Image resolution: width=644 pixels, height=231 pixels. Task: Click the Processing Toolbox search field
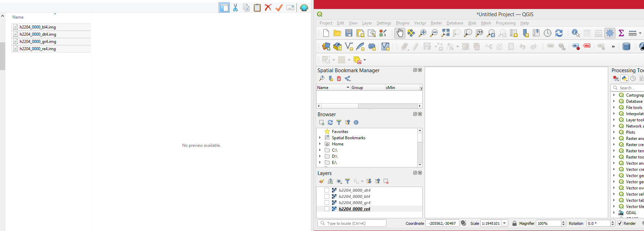coord(628,88)
